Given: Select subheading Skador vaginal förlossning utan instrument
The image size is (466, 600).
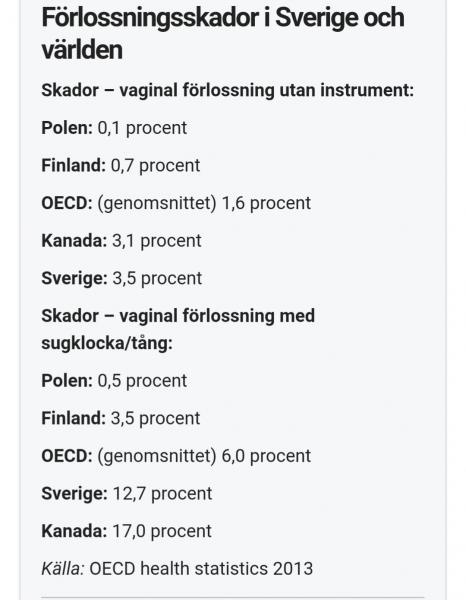Looking at the screenshot, I should point(228,91).
